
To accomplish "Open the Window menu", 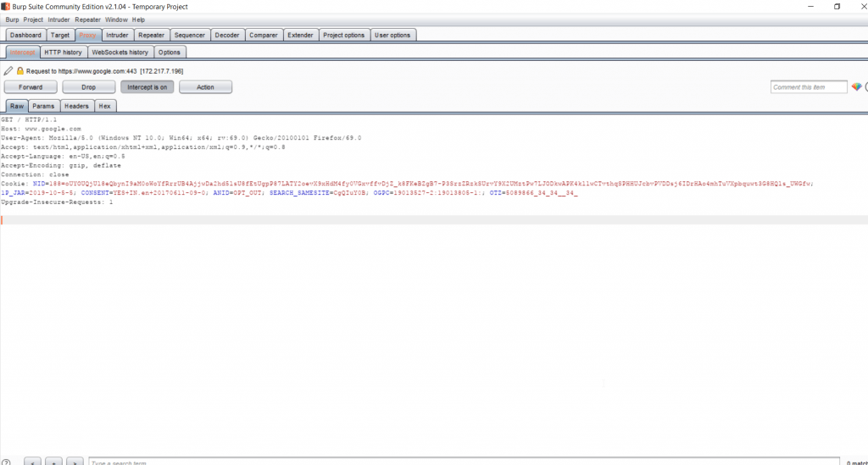I will pos(116,20).
